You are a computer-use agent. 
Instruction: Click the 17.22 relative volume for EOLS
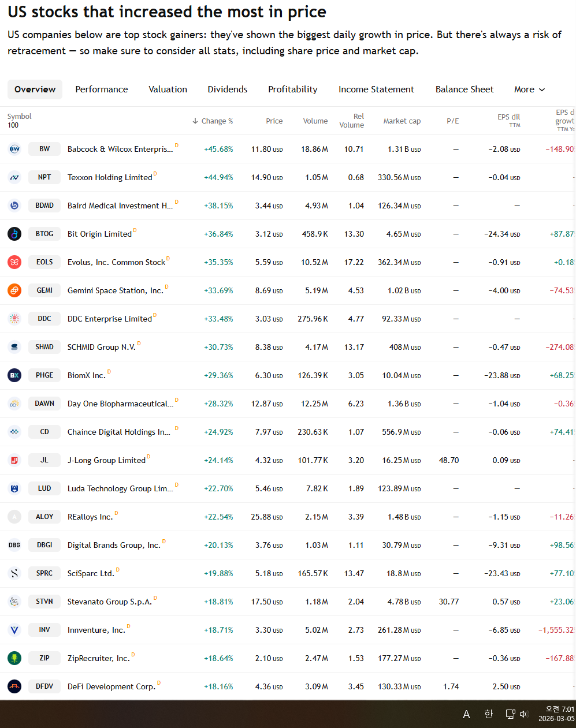354,262
